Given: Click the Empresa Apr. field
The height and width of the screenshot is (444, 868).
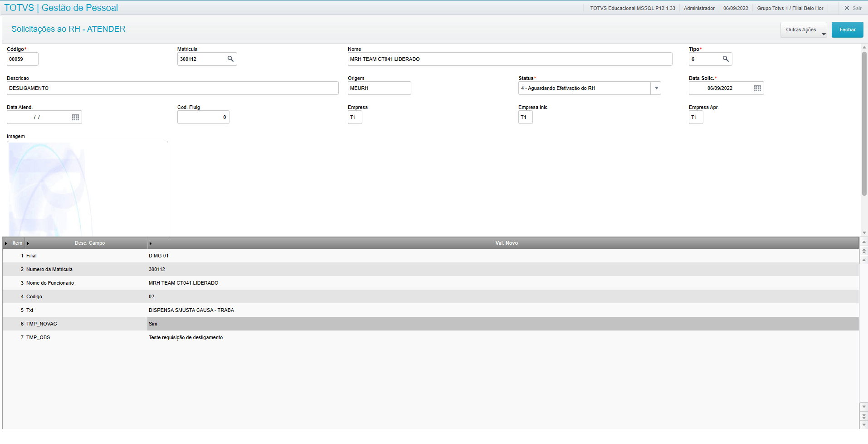Looking at the screenshot, I should (x=696, y=117).
